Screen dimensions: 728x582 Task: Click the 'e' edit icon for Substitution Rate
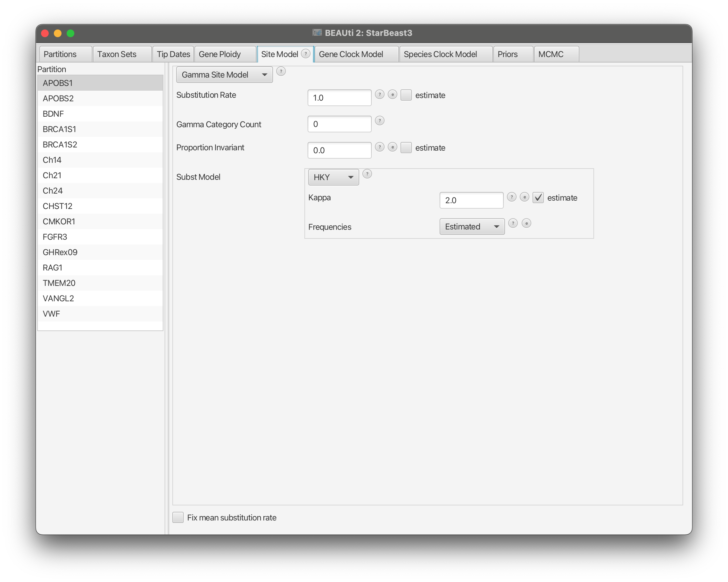tap(393, 95)
